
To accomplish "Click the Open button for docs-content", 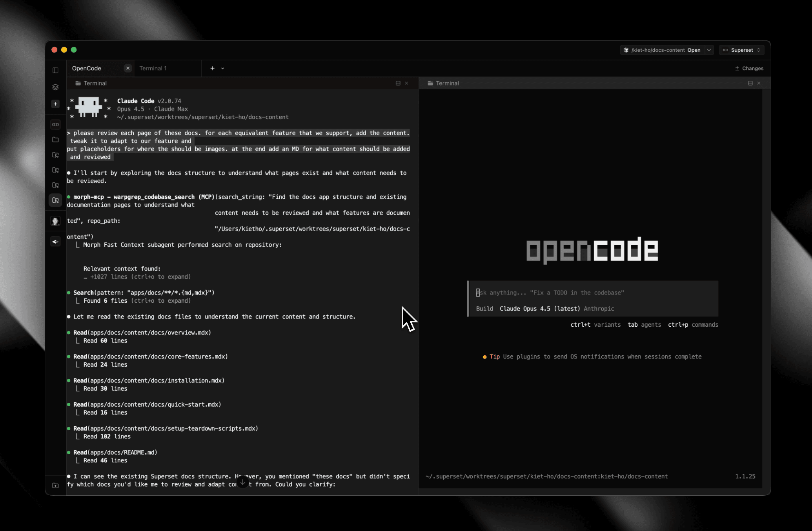I will point(694,50).
